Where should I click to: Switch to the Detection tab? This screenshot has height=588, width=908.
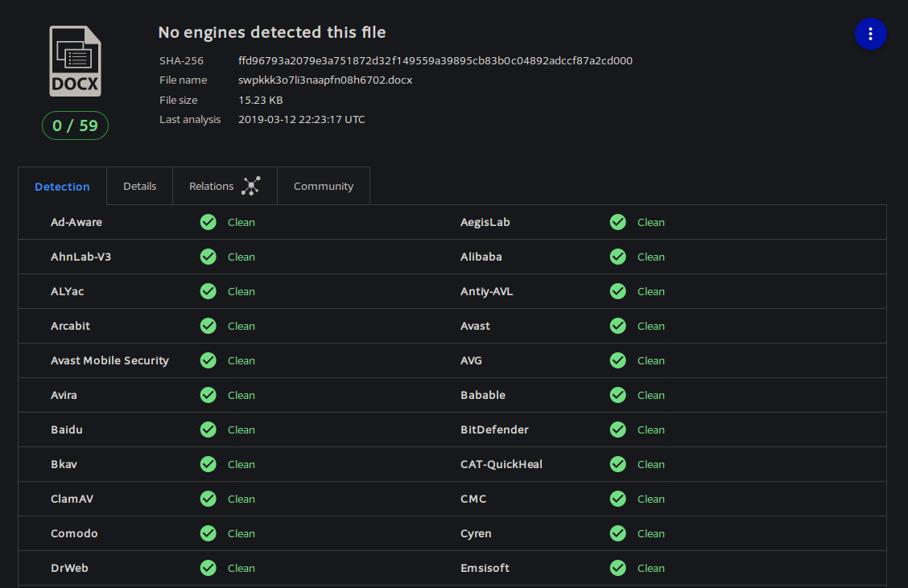point(63,187)
